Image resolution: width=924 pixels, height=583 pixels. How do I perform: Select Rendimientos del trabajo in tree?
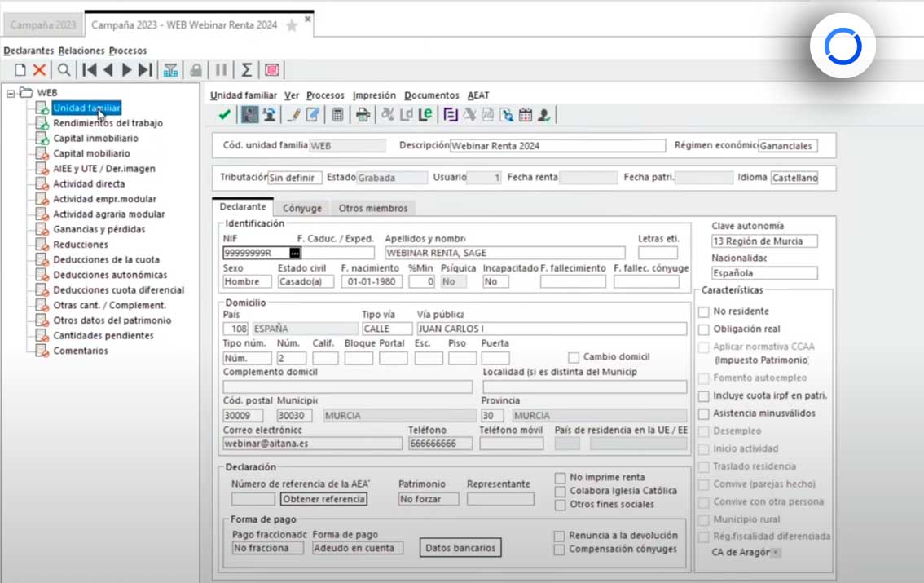pos(108,123)
